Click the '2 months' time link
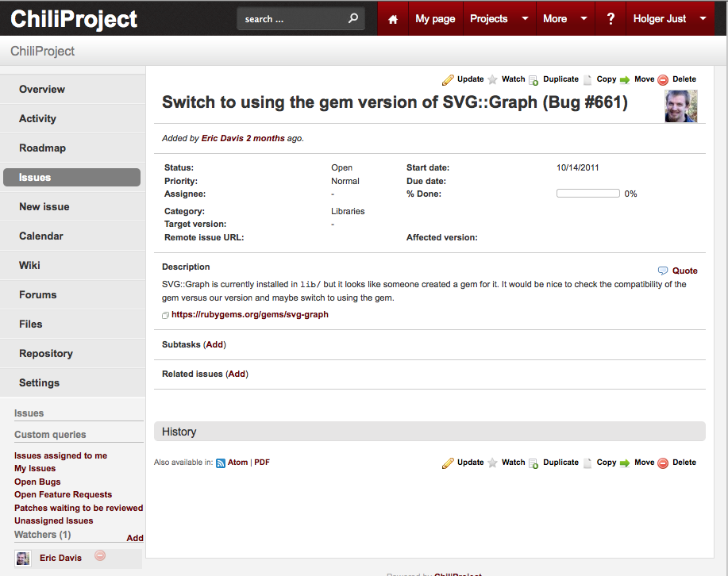Image resolution: width=728 pixels, height=576 pixels. click(265, 138)
